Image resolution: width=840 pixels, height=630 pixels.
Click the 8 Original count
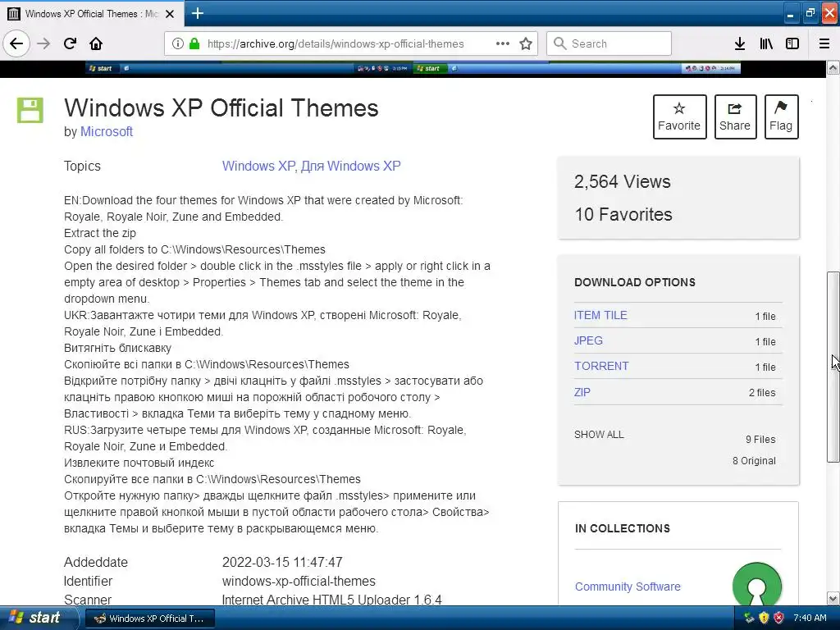coord(754,461)
